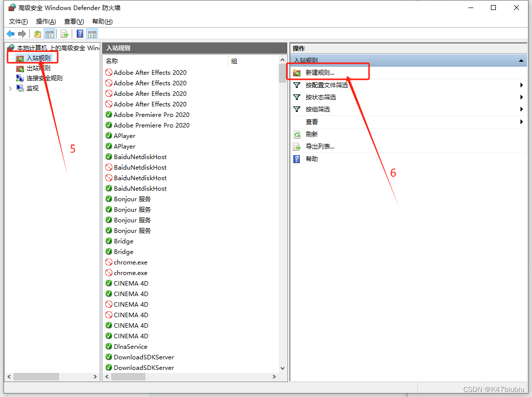
Task: Select the first Adobe Premiere Pro 2020 rule
Action: [151, 114]
